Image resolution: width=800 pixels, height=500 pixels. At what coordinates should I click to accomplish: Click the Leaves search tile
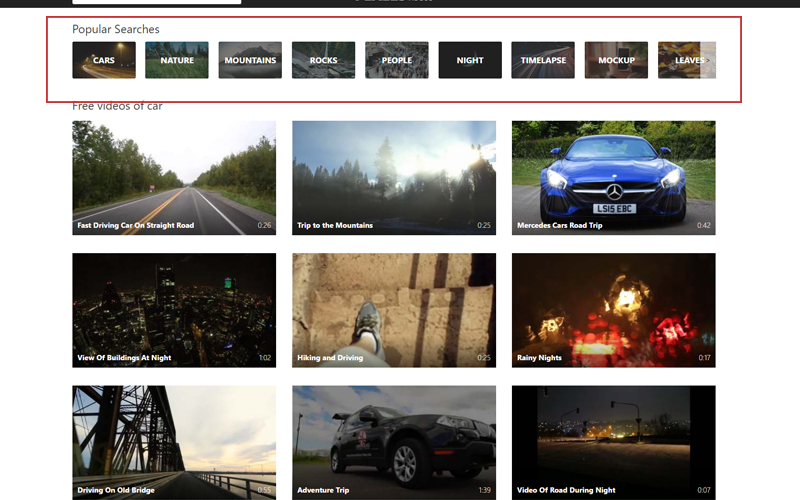coord(686,60)
